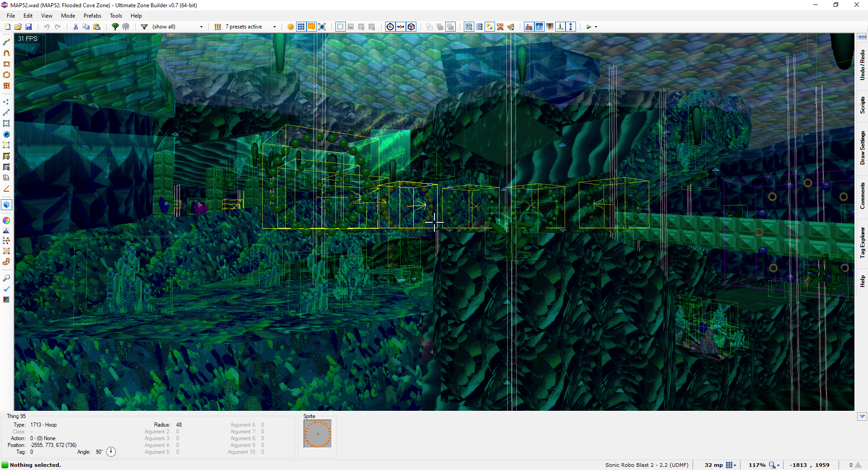Screen dimensions: 868x470
Task: Save the map using the floppy icon
Action: tap(28, 27)
